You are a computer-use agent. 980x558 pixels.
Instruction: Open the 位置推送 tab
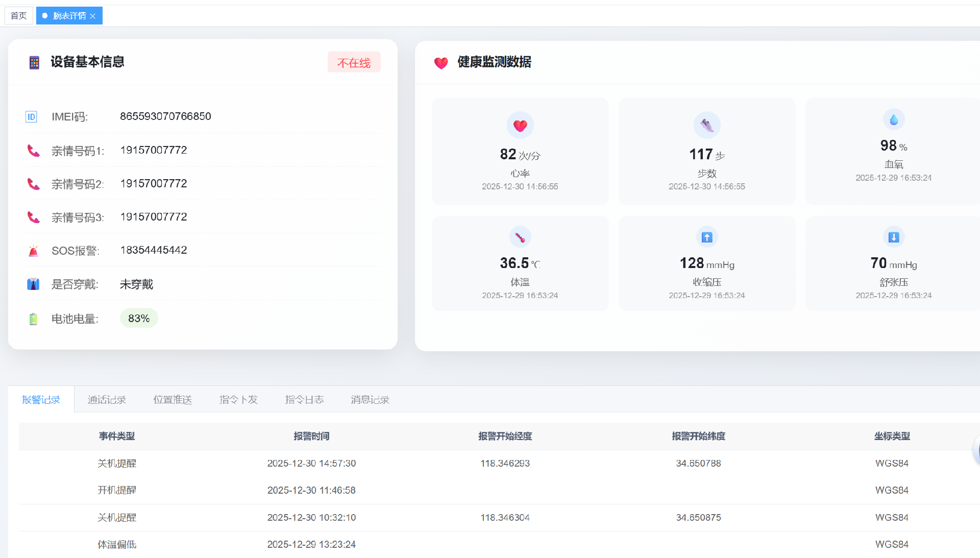173,400
